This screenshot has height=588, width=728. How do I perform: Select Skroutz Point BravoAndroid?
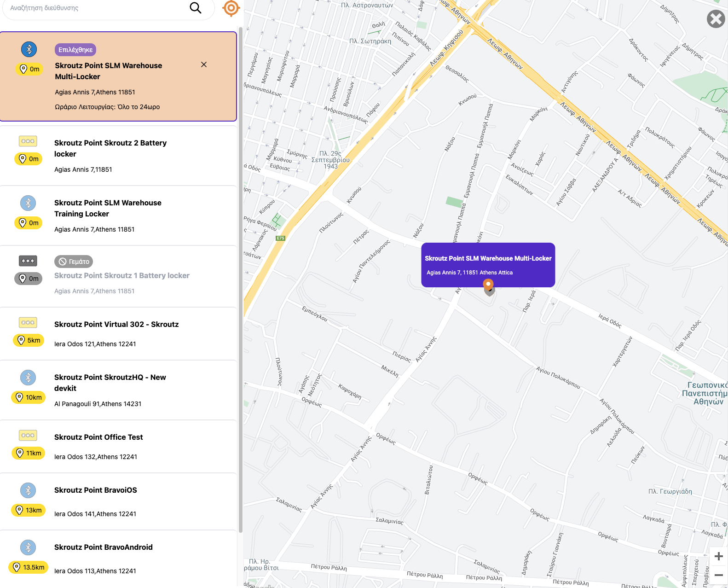(118, 559)
